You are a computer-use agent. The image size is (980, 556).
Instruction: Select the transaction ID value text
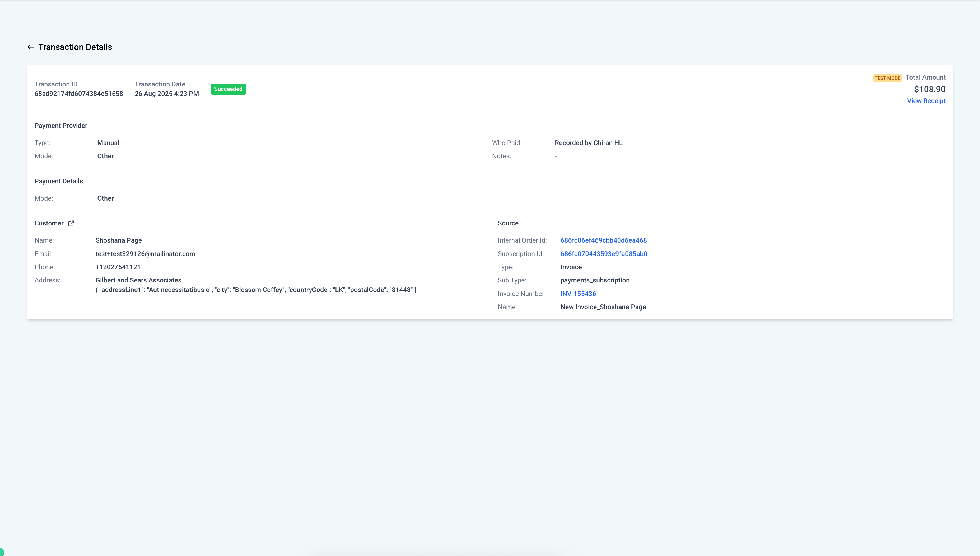coord(79,94)
